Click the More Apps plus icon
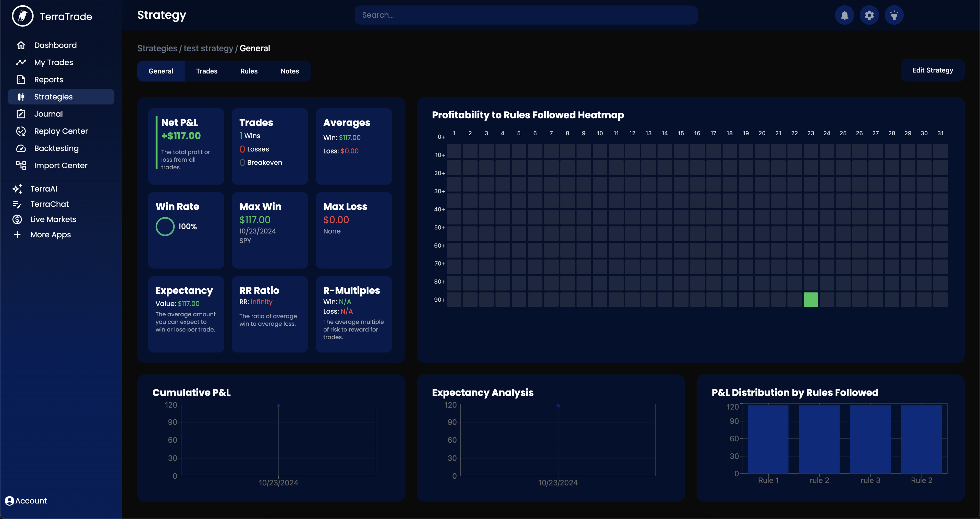 [17, 234]
